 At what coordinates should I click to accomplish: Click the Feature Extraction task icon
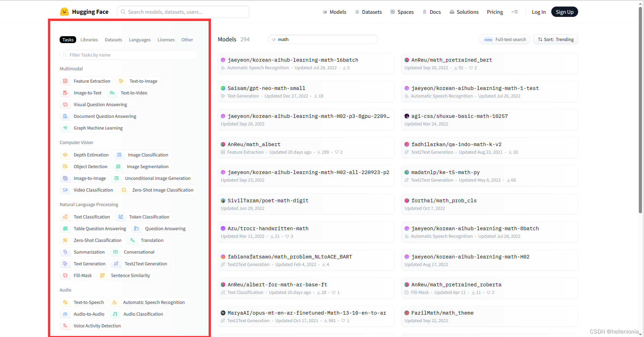[65, 81]
